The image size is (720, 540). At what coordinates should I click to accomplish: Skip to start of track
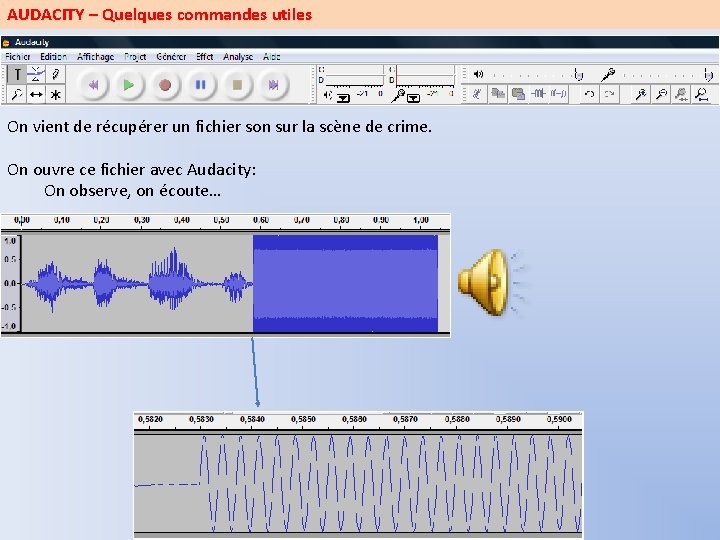click(93, 85)
